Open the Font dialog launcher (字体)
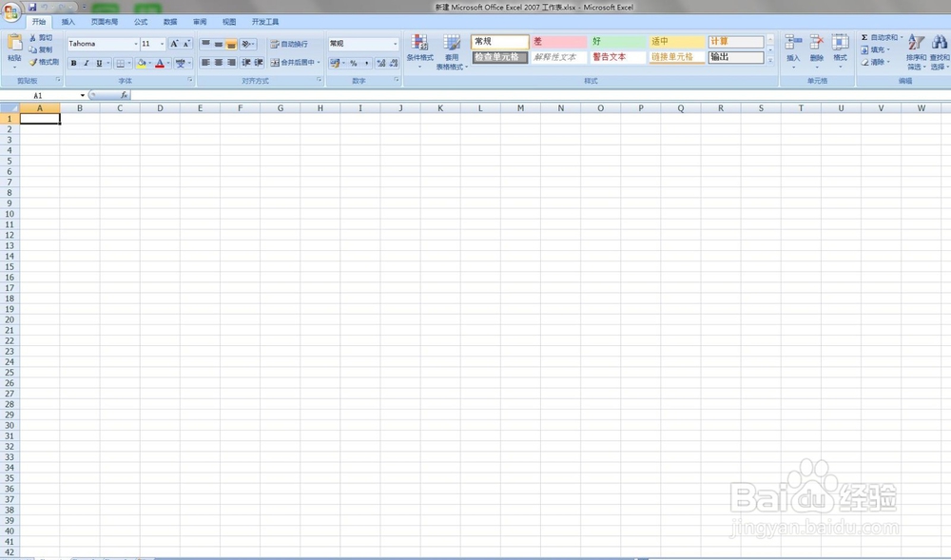This screenshot has height=560, width=951. (190, 80)
